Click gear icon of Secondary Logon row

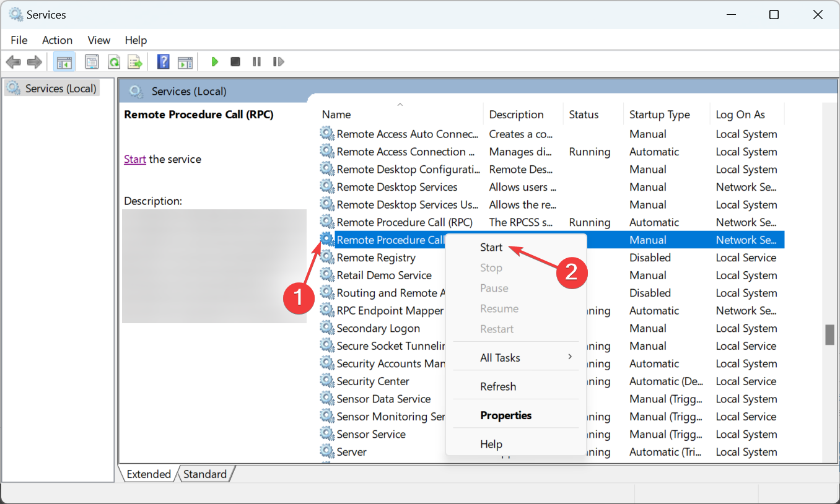(x=326, y=328)
